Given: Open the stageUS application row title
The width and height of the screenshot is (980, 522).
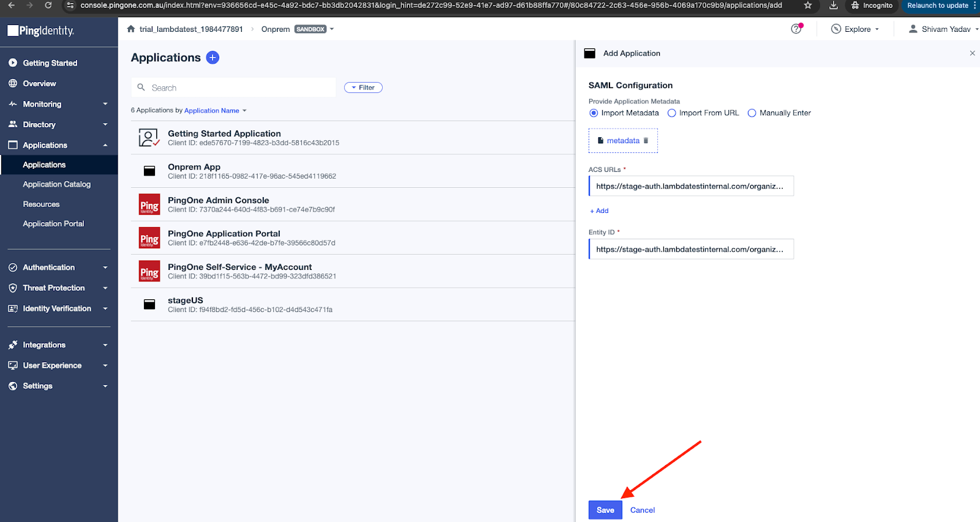Looking at the screenshot, I should pos(186,300).
